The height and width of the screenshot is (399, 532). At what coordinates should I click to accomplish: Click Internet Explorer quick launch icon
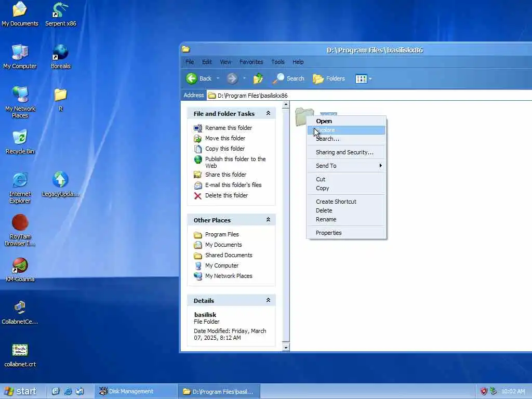[x=68, y=391]
